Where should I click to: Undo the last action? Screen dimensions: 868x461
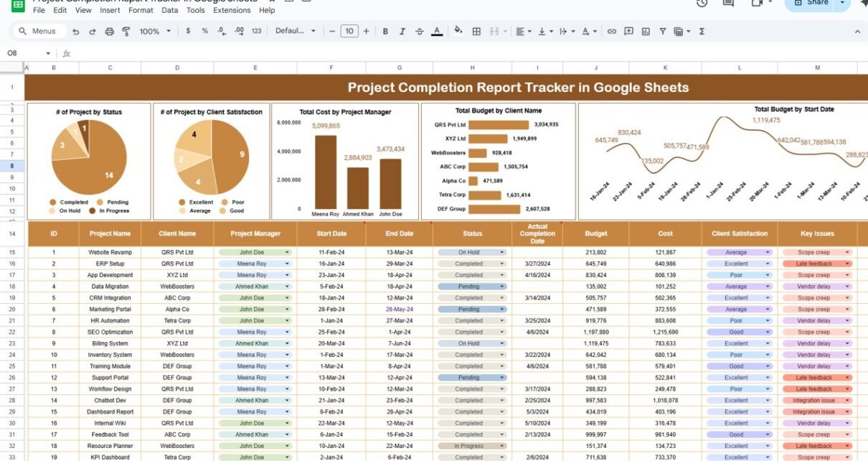tap(77, 32)
